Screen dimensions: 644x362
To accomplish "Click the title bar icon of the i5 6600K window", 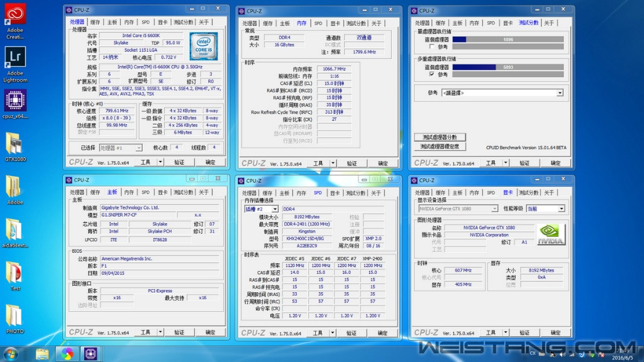I will [x=69, y=10].
